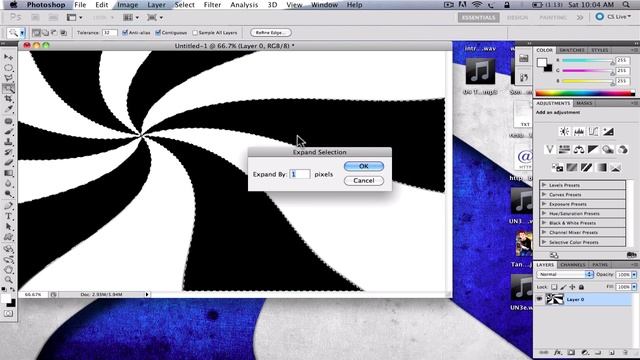Cancel the Expand Selection dialog

[x=364, y=180]
